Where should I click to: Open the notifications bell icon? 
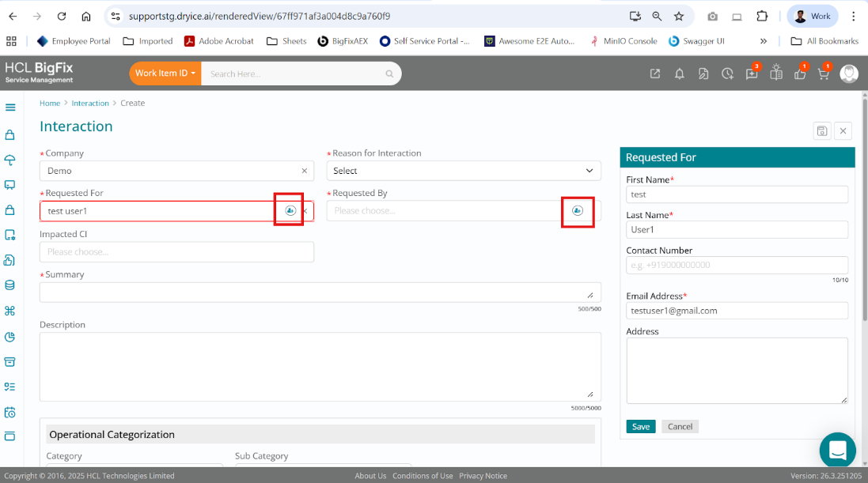click(x=679, y=74)
